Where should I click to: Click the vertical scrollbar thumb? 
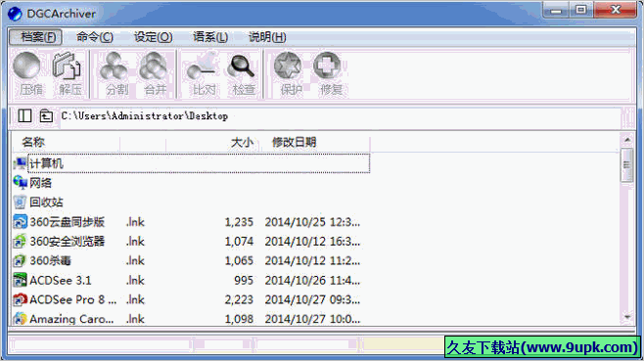click(627, 165)
